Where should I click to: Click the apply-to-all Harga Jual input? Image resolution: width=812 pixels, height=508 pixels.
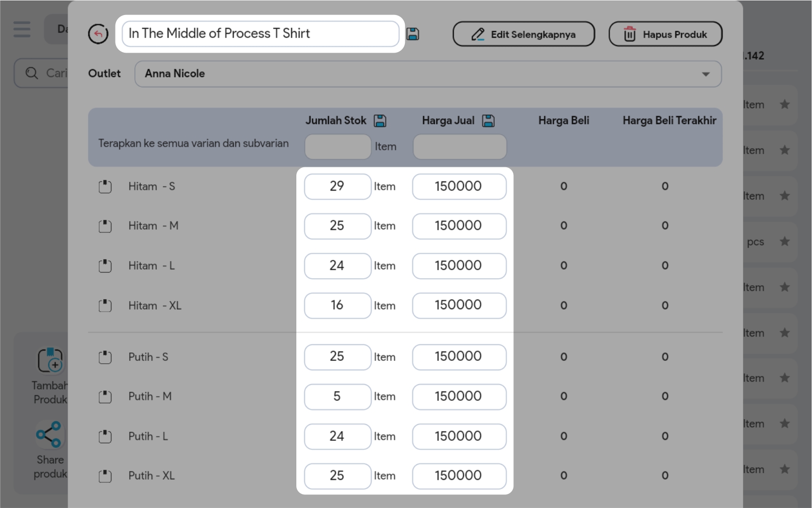459,147
